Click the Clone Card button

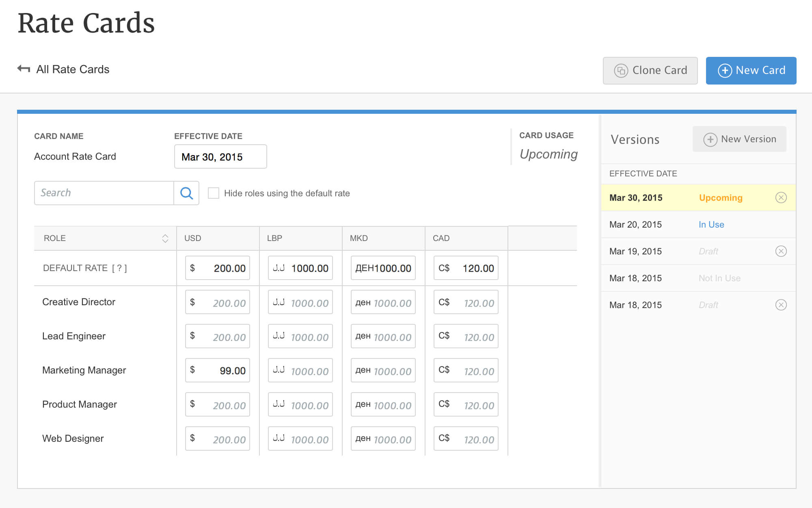pos(650,70)
